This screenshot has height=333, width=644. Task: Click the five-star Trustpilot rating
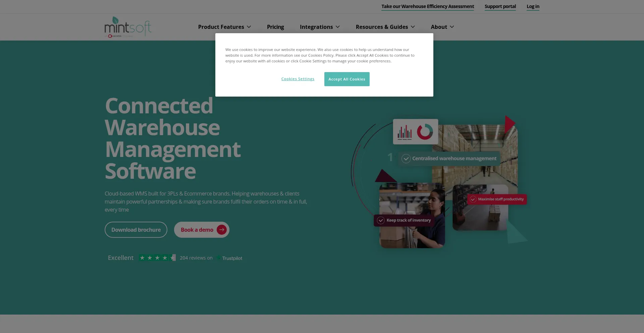(x=157, y=258)
